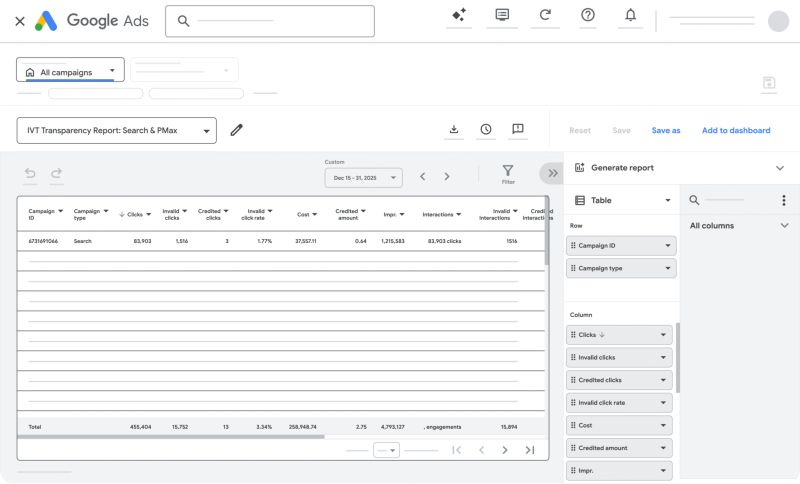Open the AI sparkle assistant icon
Viewport: 800px width, 484px height.
[459, 15]
